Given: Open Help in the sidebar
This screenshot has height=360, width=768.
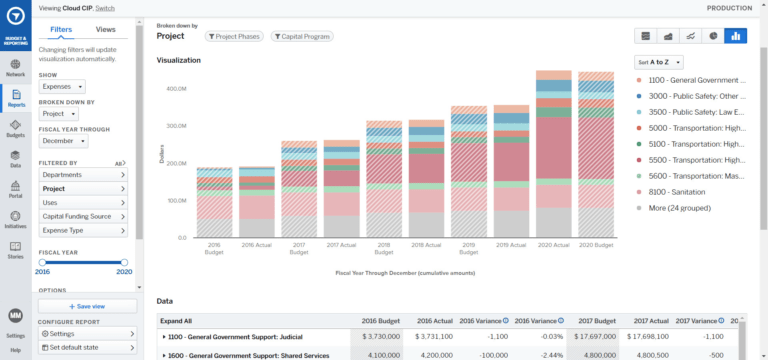Looking at the screenshot, I should click(16, 350).
